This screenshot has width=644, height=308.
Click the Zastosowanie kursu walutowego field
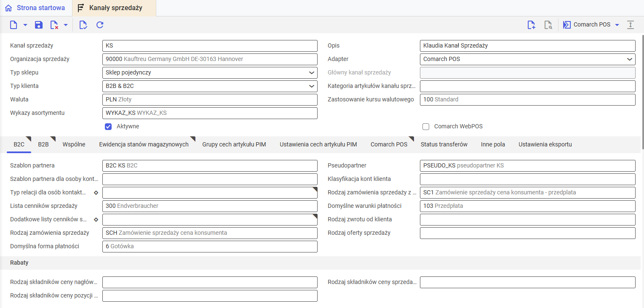527,99
